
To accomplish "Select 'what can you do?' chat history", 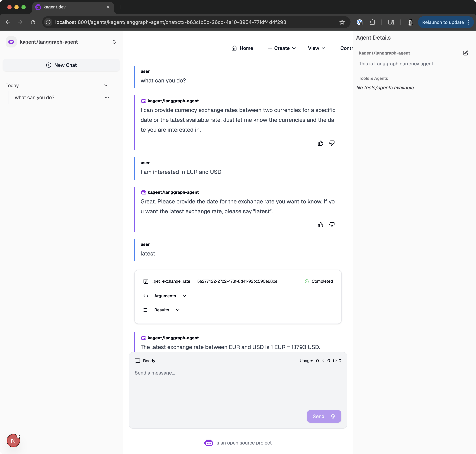I will pyautogui.click(x=35, y=98).
